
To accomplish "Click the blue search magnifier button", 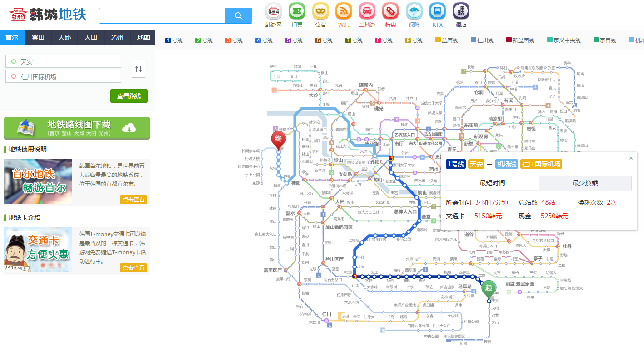I will click(x=238, y=16).
